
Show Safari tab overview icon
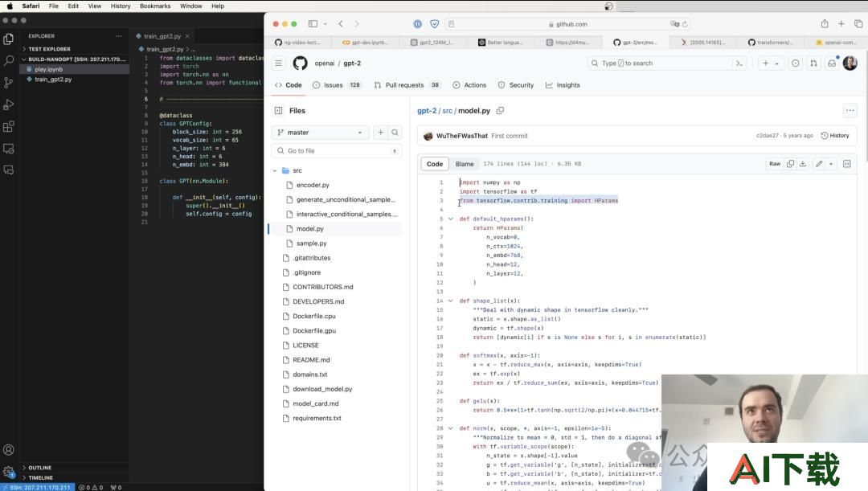point(858,23)
